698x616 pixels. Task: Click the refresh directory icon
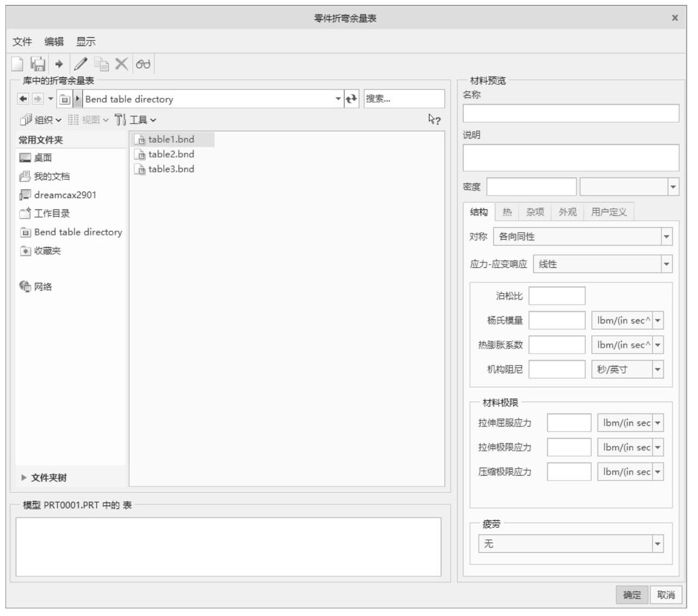click(x=351, y=99)
